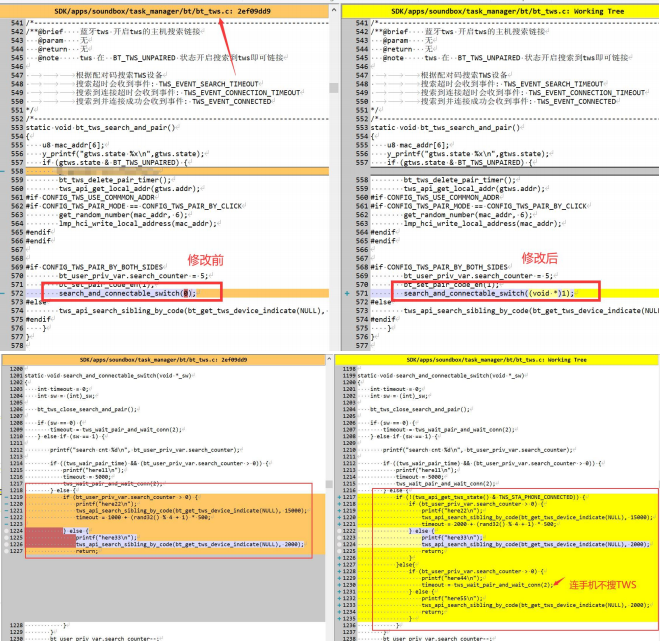The width and height of the screenshot is (660, 641).
Task: Click TWS_STA_PHONE_CONNECTED condition on Working Tree line 1217
Action: tap(490, 497)
